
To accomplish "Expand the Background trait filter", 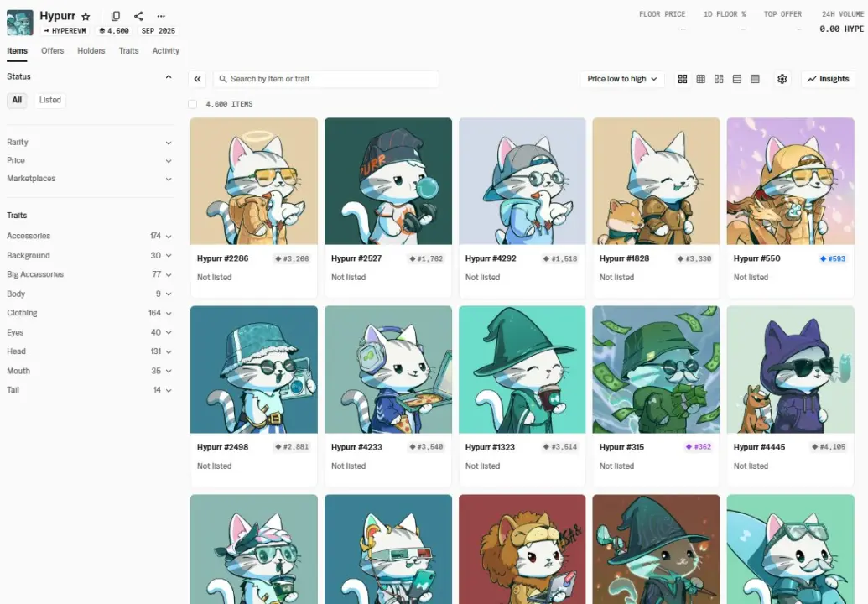I will (88, 255).
